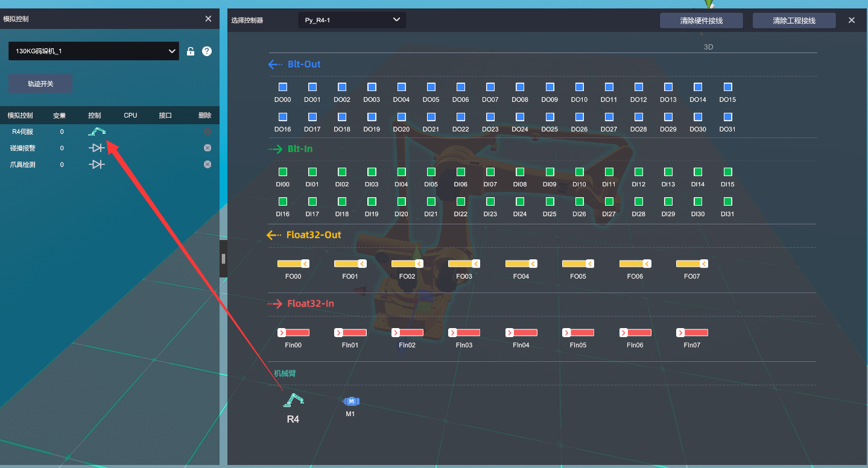Click the R4 robot arm icon
This screenshot has width=868, height=468.
tap(293, 399)
